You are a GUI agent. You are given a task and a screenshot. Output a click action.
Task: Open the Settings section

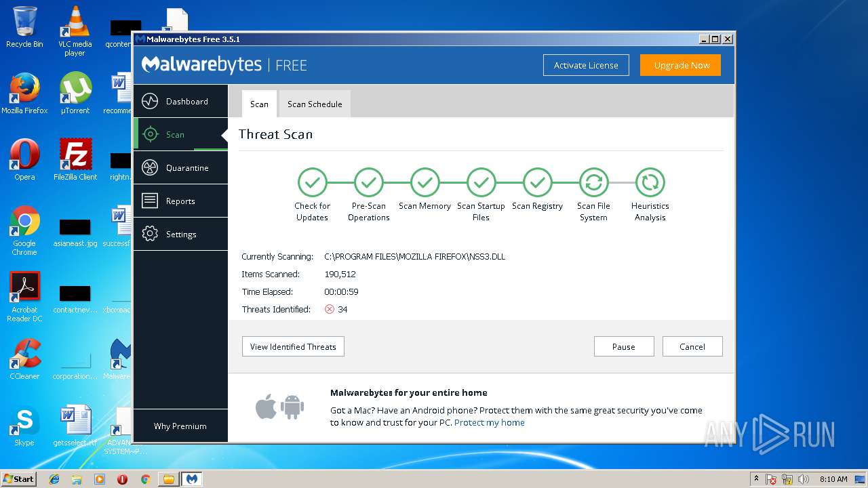pos(180,234)
